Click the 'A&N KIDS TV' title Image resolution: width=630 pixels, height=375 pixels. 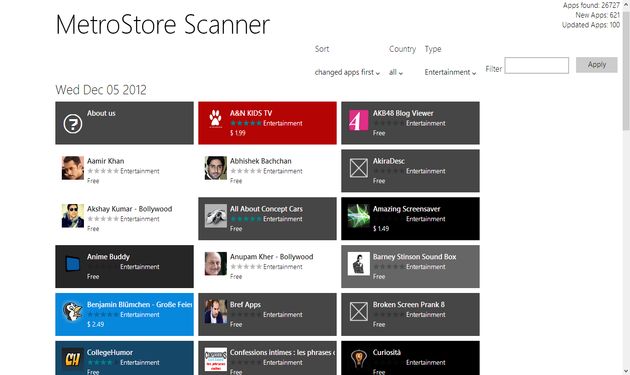tap(251, 113)
